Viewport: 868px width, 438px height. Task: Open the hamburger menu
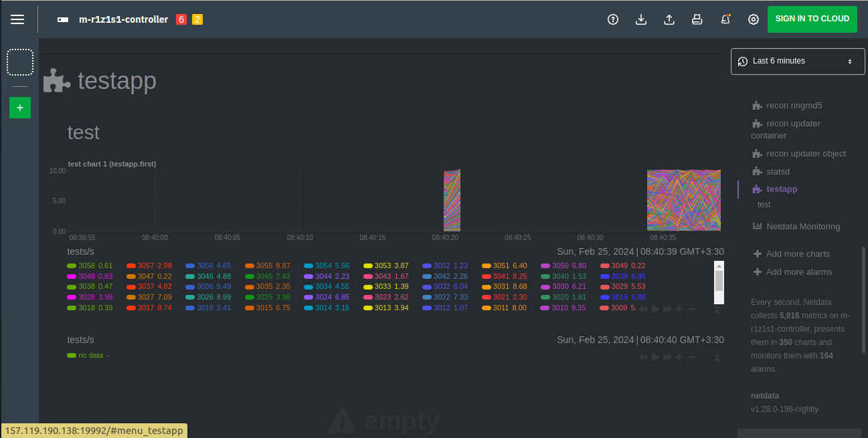[17, 19]
